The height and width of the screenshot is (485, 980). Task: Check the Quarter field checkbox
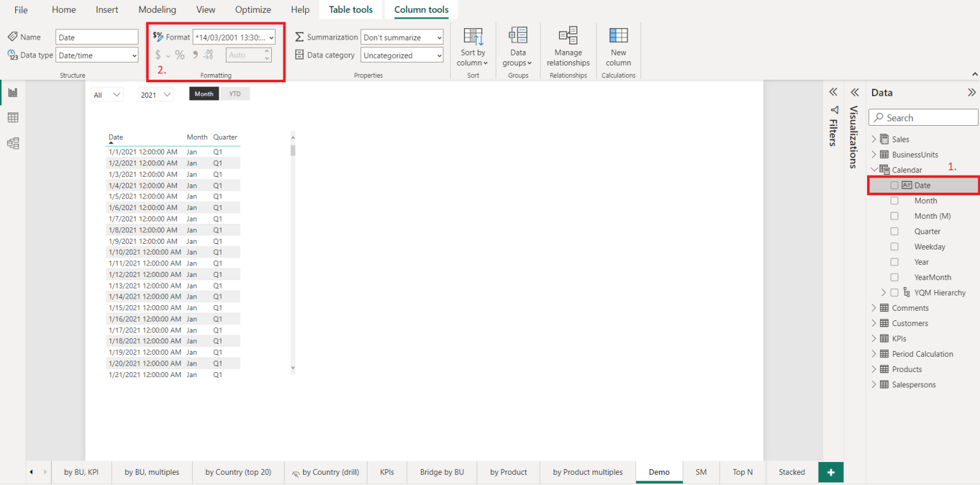895,231
